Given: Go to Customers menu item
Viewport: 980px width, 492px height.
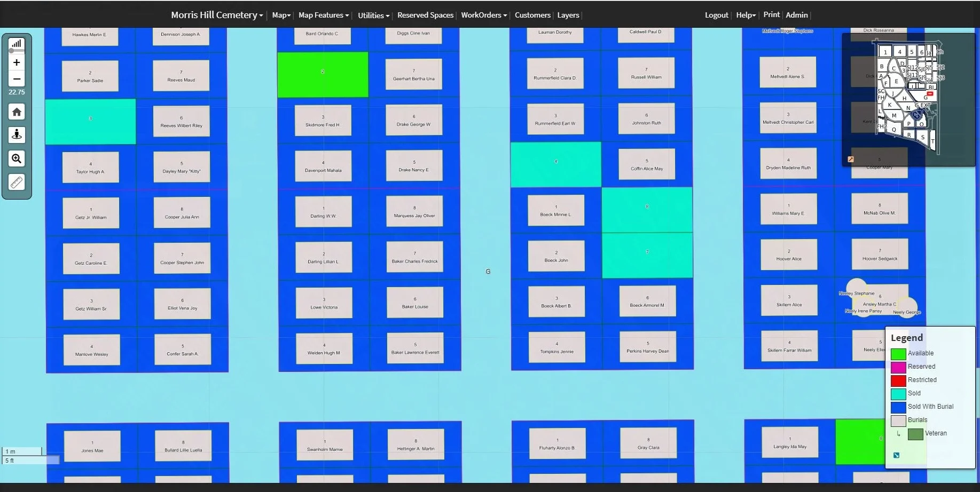Looking at the screenshot, I should [x=532, y=15].
